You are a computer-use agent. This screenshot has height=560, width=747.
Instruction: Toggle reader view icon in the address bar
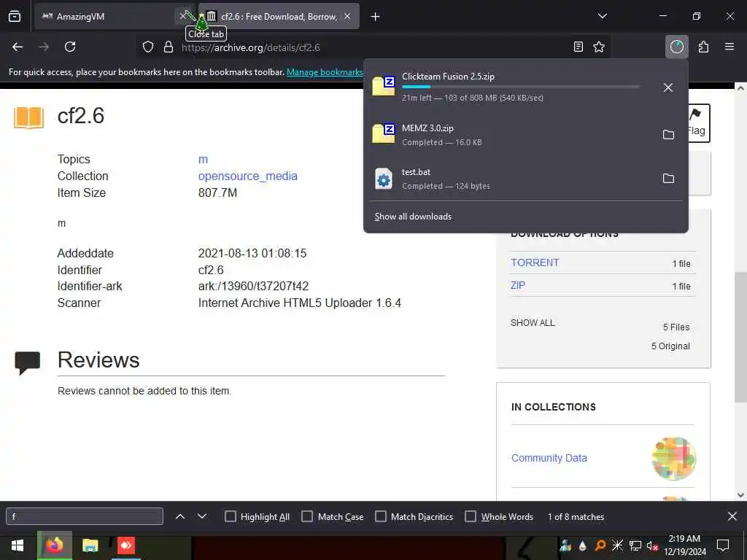tap(578, 47)
